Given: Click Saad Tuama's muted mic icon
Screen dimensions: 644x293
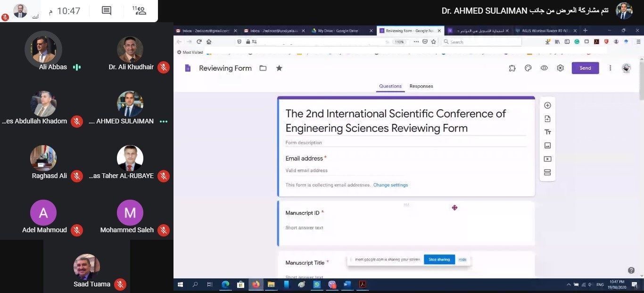Looking at the screenshot, I should tap(120, 284).
